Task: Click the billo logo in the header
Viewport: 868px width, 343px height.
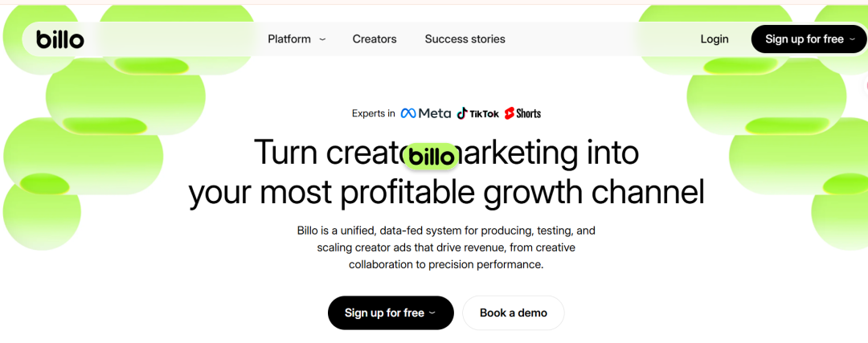Action: pyautogui.click(x=59, y=39)
